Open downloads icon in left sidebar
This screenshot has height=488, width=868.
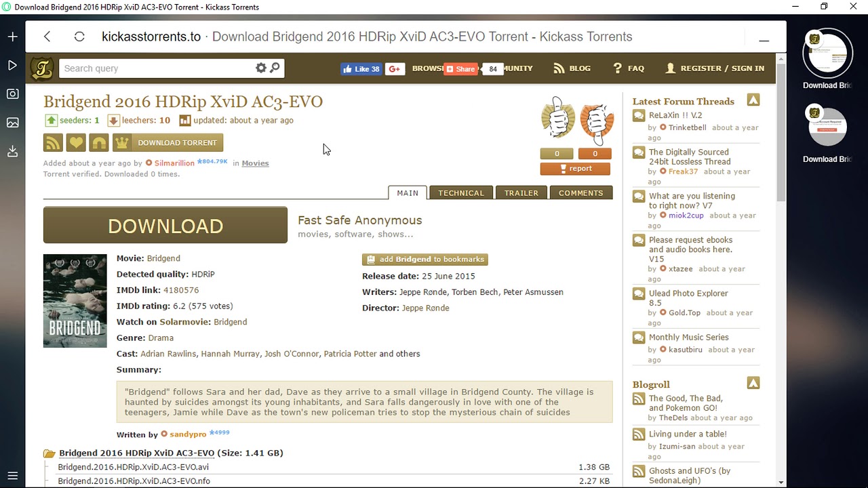[x=12, y=152]
